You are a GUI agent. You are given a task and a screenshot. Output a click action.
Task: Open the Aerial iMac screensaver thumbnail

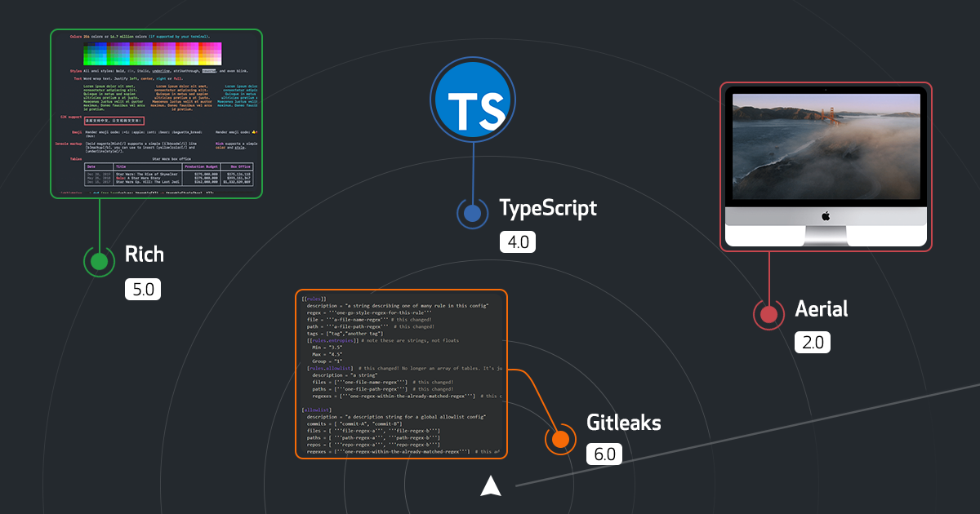[x=826, y=166]
